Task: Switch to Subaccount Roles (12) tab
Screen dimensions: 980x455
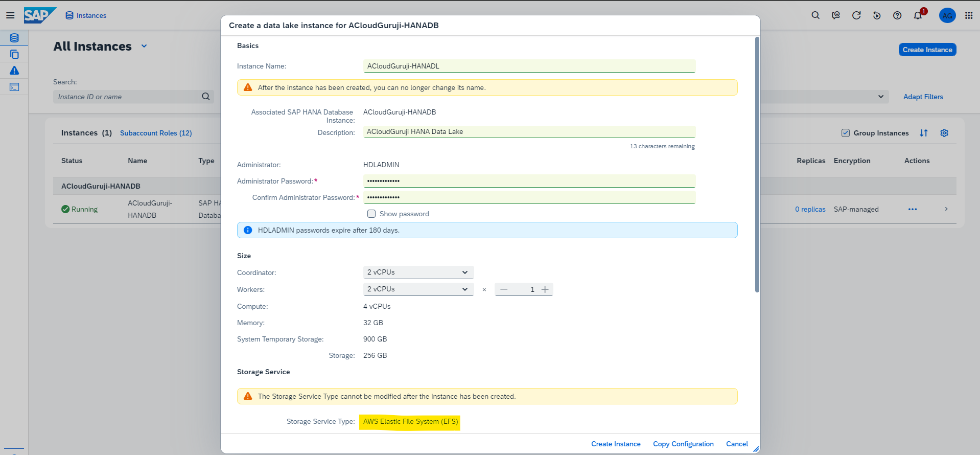Action: 156,133
